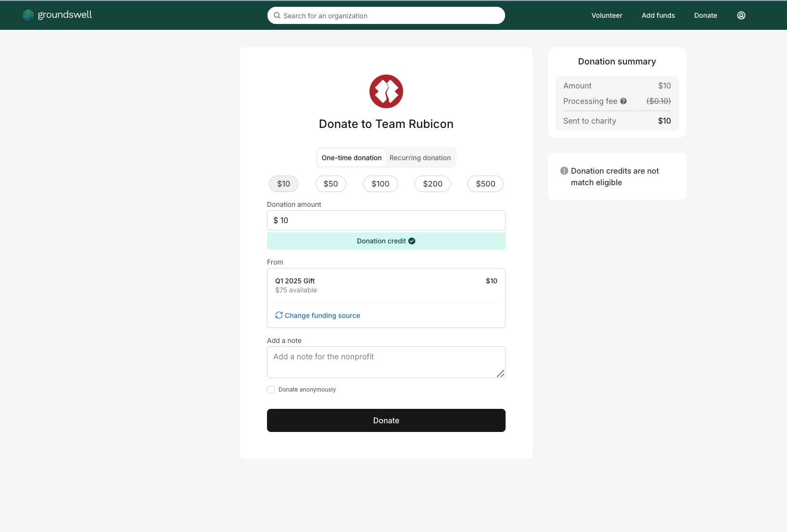Open the user account profile icon
Screen dimensions: 787x532
[741, 15]
